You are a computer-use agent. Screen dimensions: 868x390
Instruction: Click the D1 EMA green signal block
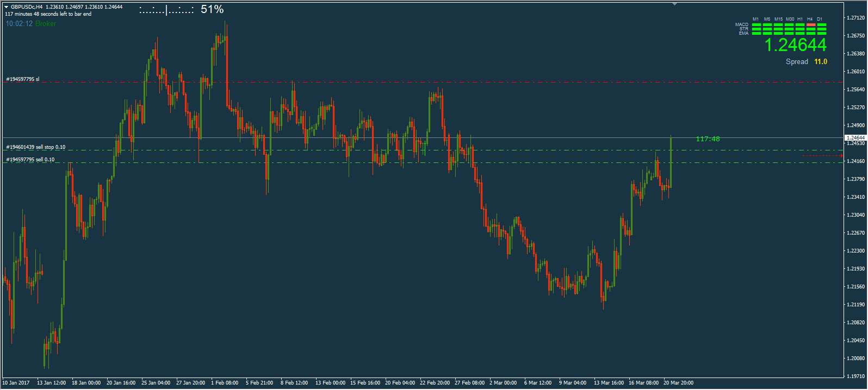point(822,34)
